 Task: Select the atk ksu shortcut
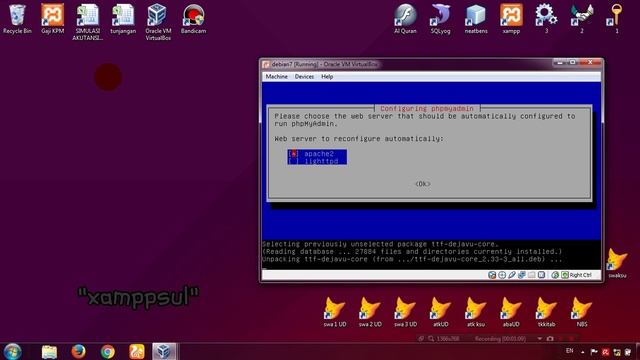coord(476,312)
